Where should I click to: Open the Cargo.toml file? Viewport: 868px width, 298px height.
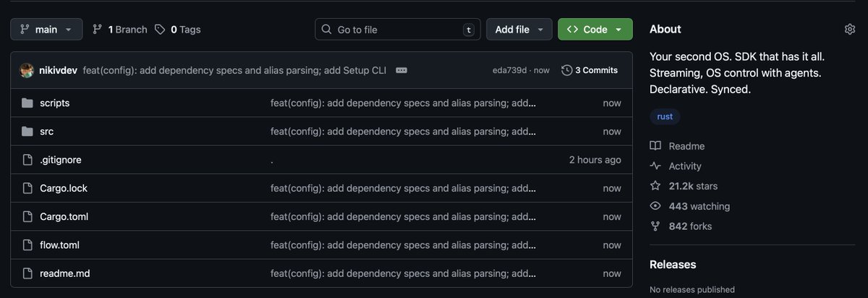[x=64, y=216]
